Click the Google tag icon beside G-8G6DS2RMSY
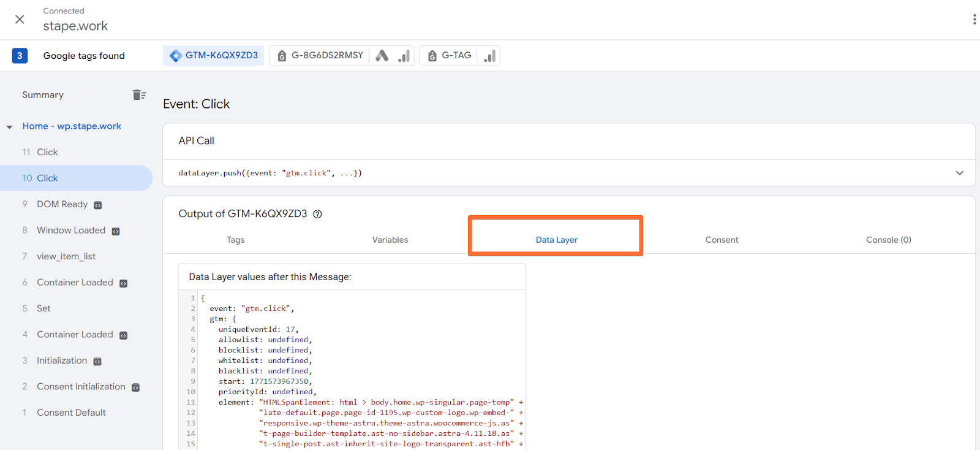This screenshot has height=450, width=980. pyautogui.click(x=282, y=56)
